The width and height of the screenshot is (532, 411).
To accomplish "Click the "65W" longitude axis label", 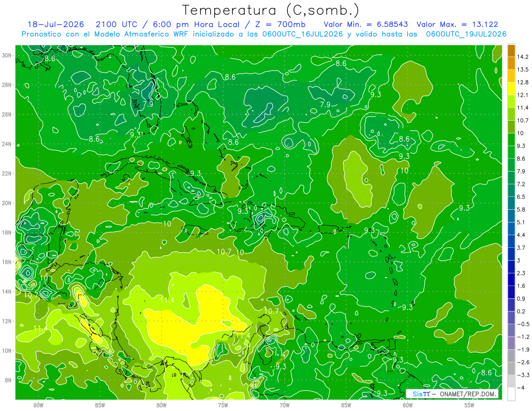I will pyautogui.click(x=346, y=405).
